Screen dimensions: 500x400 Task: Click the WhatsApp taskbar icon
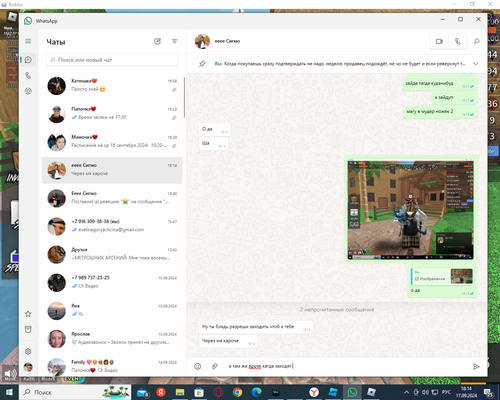(352, 392)
